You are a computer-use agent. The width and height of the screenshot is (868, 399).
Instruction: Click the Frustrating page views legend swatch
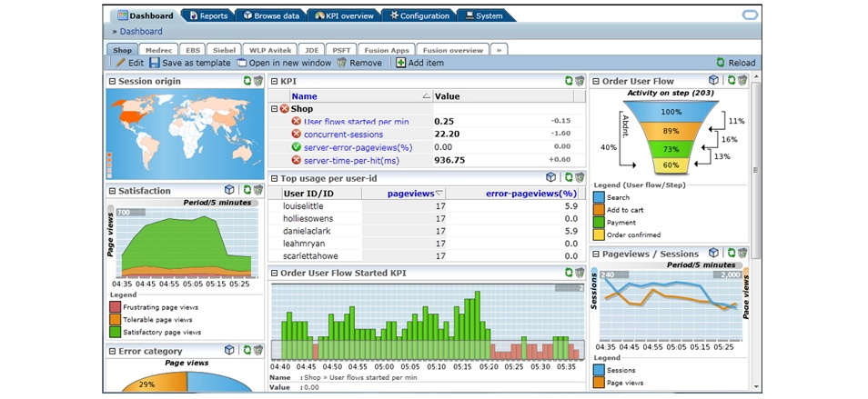click(x=115, y=306)
